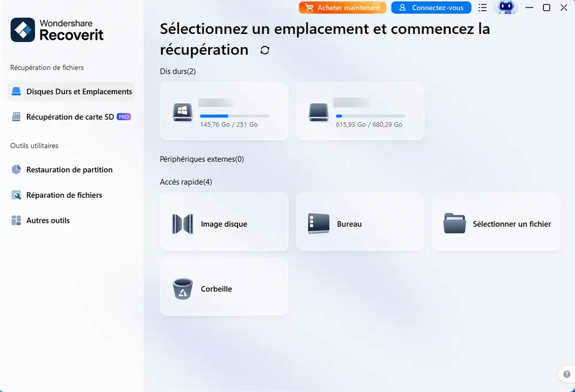Click the user icon in Connectez-vous
The image size is (575, 392).
[402, 7]
